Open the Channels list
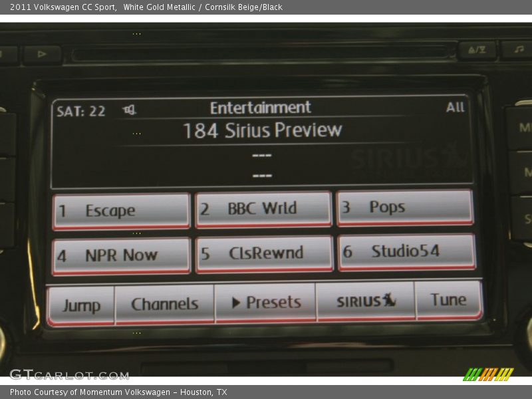Image resolution: width=532 pixels, height=399 pixels. coord(165,305)
